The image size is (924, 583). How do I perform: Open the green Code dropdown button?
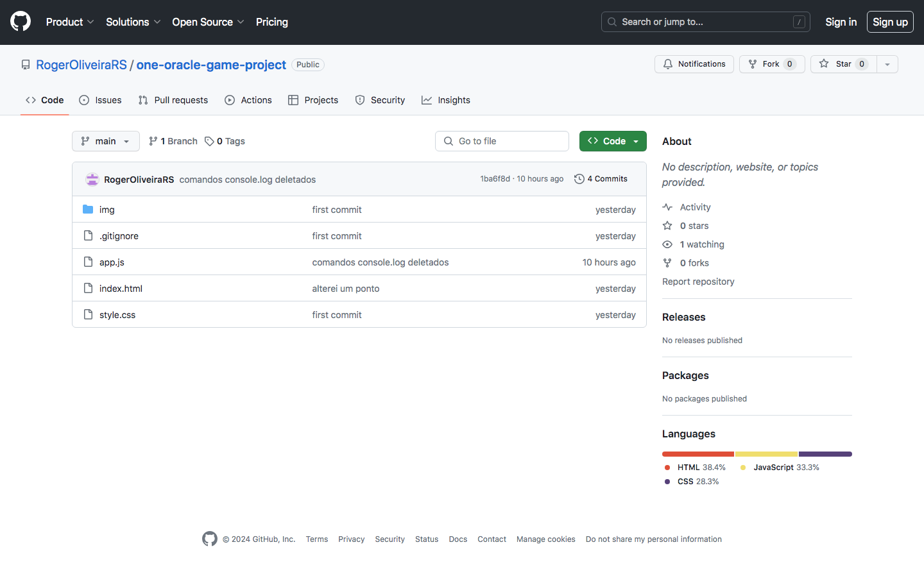click(x=613, y=141)
